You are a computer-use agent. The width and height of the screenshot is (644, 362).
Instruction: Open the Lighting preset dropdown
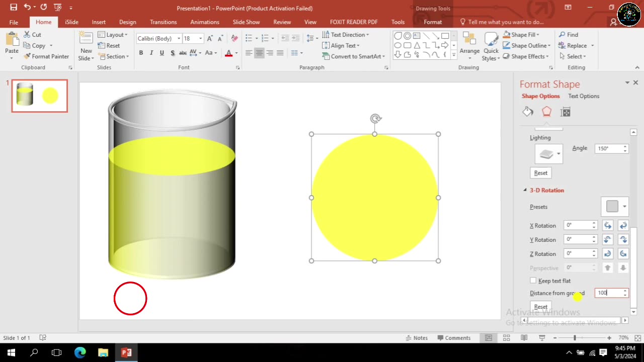548,154
